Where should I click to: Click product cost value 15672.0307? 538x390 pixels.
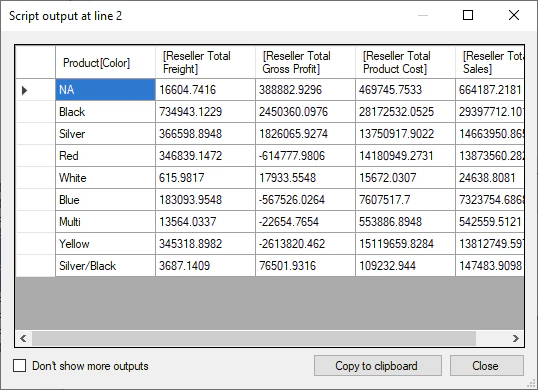pos(405,178)
